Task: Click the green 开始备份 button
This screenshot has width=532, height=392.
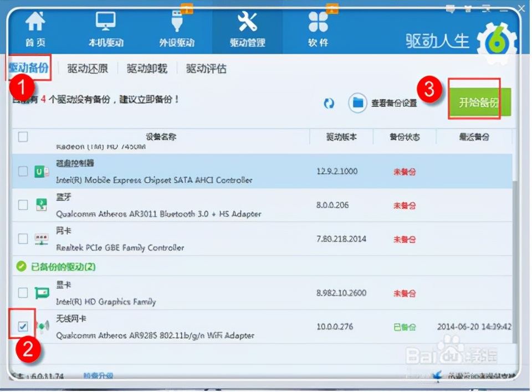Action: pos(480,103)
